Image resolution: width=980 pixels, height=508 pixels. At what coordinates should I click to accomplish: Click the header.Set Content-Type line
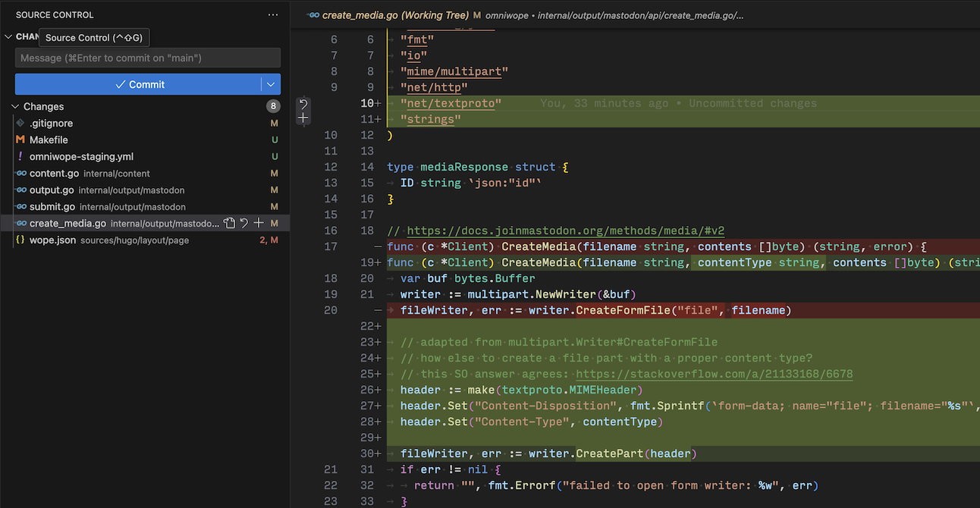click(x=532, y=422)
